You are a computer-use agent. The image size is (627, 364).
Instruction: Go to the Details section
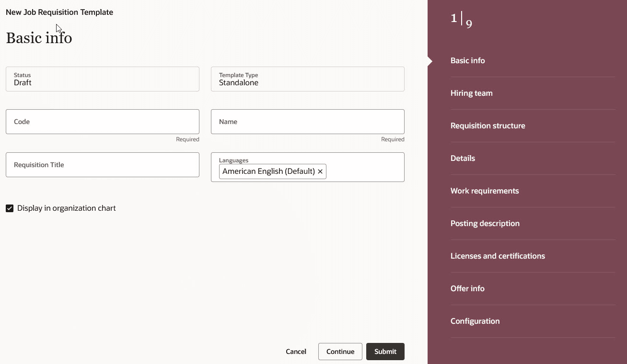[462, 158]
